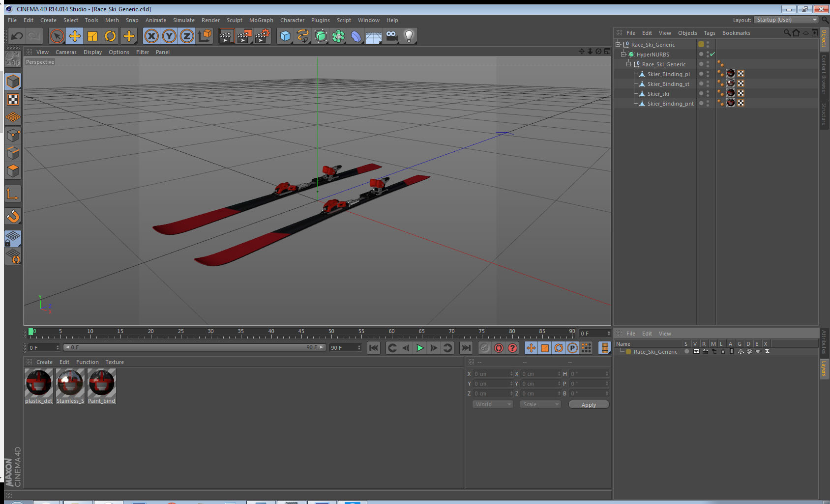The height and width of the screenshot is (504, 830).
Task: Toggle Autokeying button
Action: click(x=499, y=348)
